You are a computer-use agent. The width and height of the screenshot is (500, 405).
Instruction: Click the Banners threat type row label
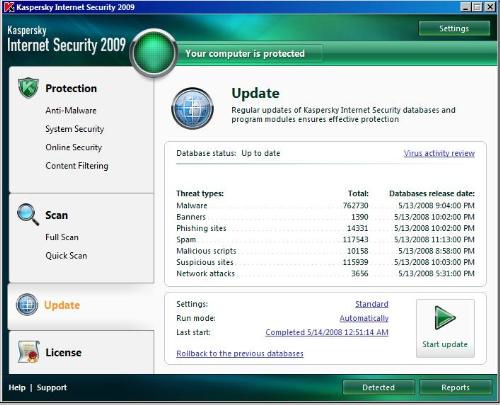[191, 217]
